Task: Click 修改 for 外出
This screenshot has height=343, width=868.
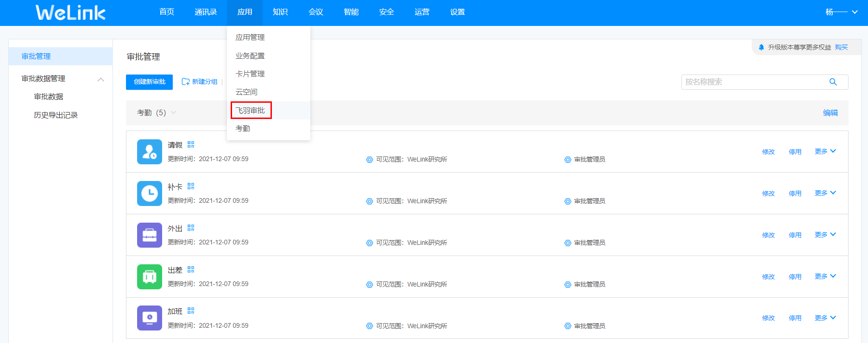Action: (x=768, y=235)
